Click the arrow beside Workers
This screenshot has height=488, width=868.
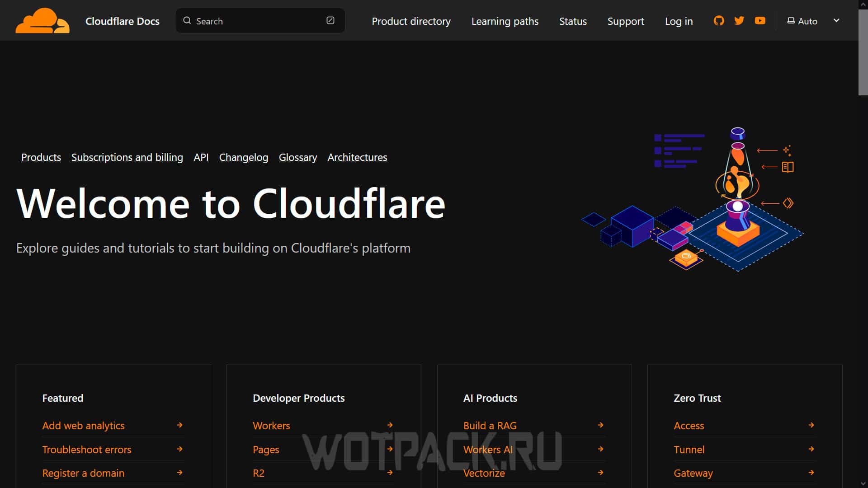point(390,425)
